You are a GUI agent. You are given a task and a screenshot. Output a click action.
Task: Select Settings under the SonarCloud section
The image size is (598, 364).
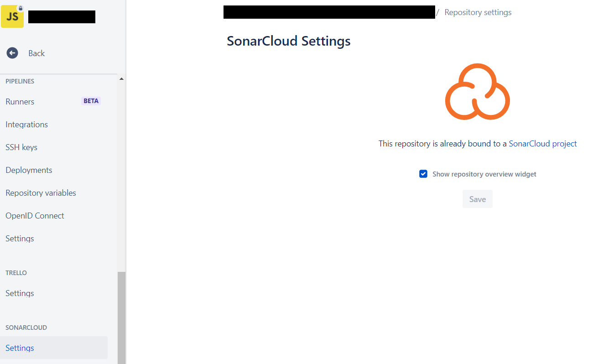click(x=20, y=348)
